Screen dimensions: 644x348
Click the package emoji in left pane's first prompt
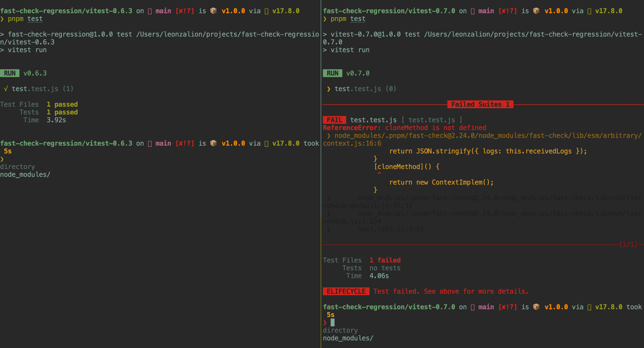click(x=214, y=11)
